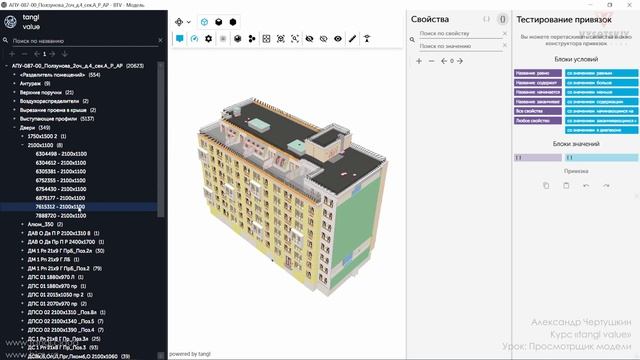Click the 'Все свойства' purple block
This screenshot has width=640, height=360.
pyautogui.click(x=538, y=111)
